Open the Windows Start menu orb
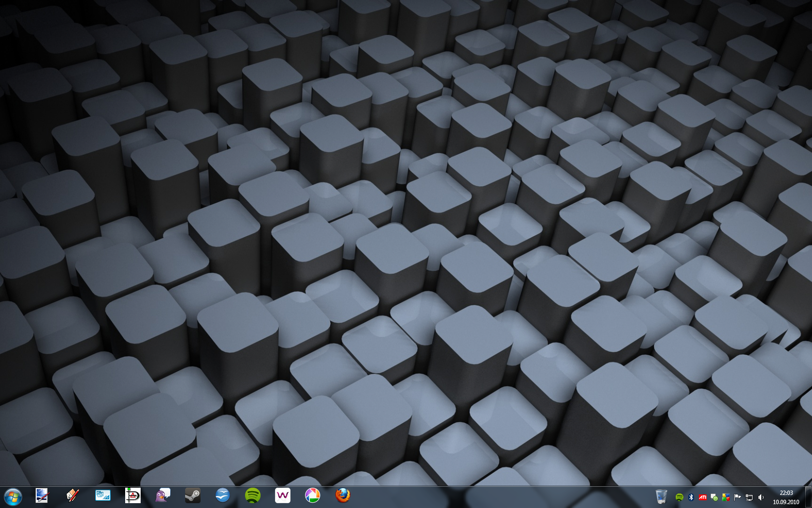 point(13,497)
